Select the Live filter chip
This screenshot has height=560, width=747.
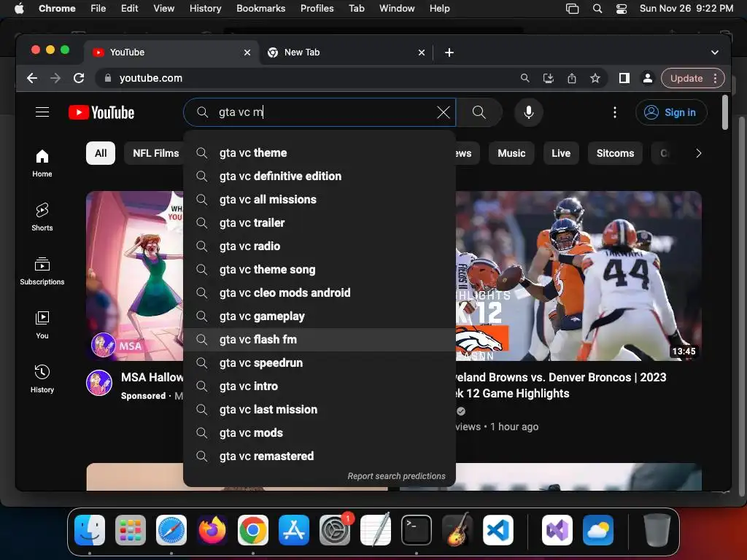pyautogui.click(x=561, y=153)
